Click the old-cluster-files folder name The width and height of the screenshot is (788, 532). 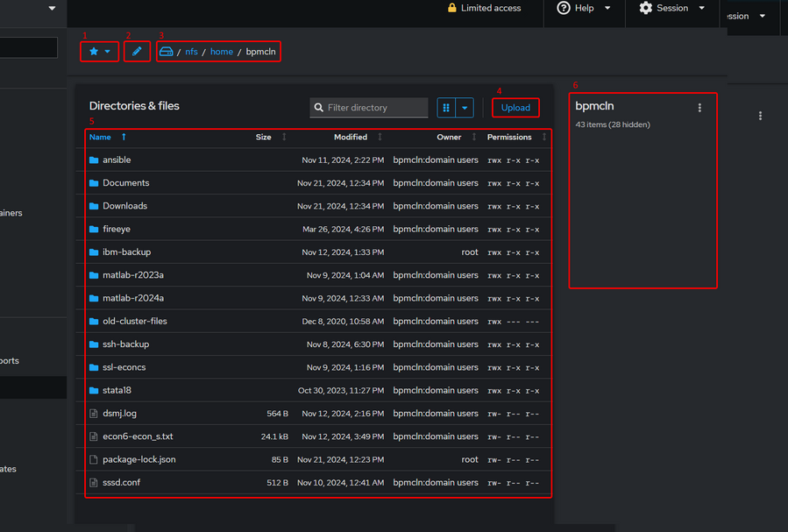coord(135,321)
